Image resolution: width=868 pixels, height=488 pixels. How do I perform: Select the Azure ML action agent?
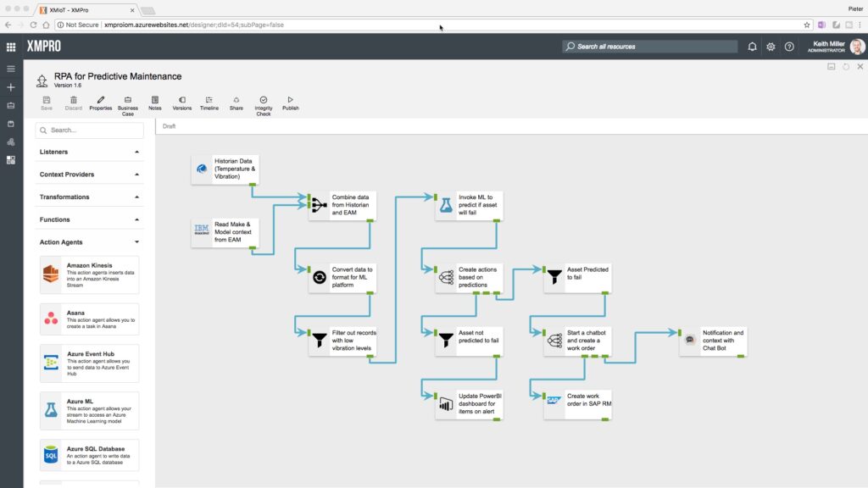88,410
